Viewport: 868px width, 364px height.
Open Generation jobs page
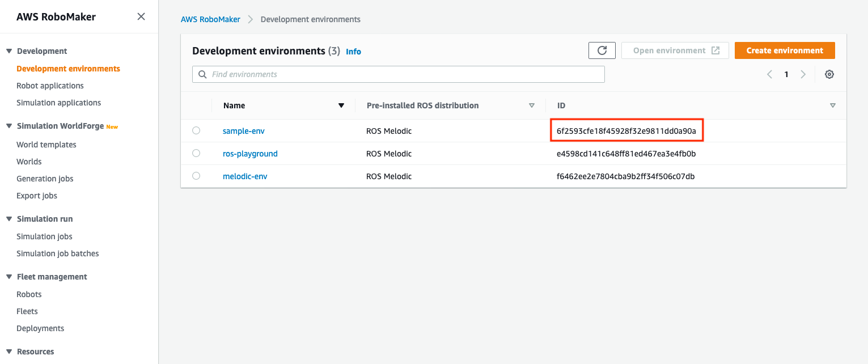tap(45, 179)
